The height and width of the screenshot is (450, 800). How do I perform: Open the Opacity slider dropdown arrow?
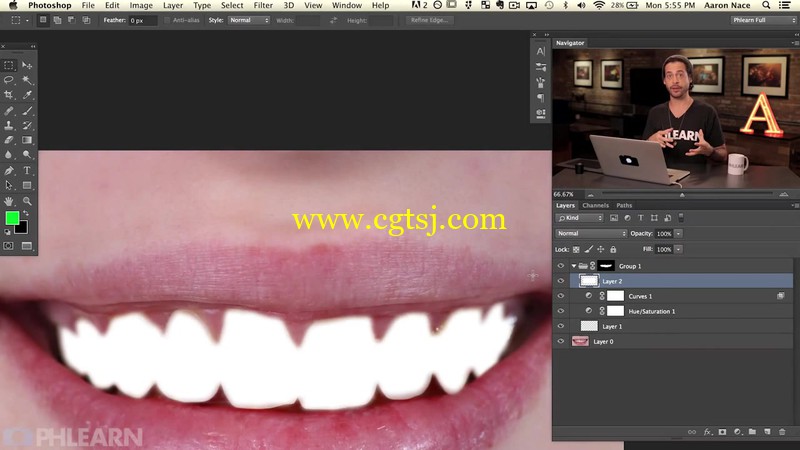(679, 234)
